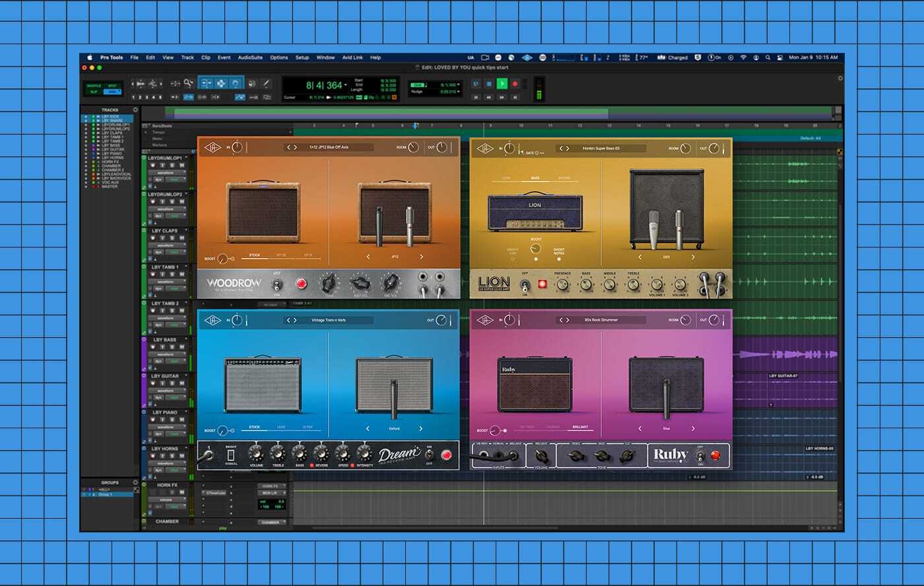Select the BRILLIANT channel tab on Ruby
924x586 pixels.
coord(580,427)
